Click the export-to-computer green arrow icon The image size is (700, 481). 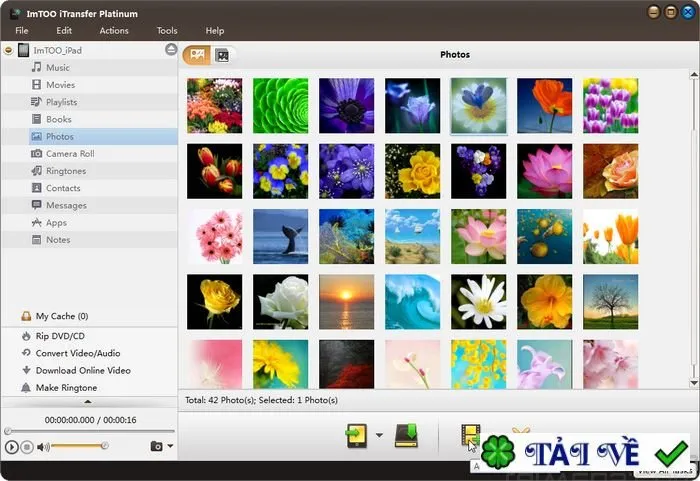pos(406,435)
